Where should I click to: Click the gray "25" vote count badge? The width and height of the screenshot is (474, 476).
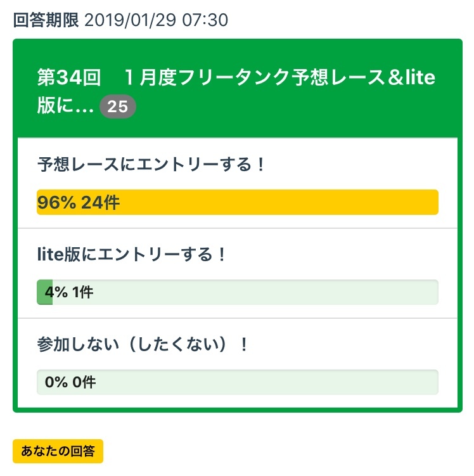pyautogui.click(x=118, y=107)
